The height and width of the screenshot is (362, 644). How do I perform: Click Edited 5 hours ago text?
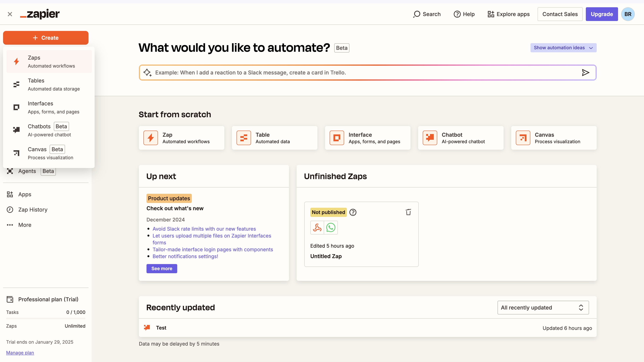tap(332, 246)
